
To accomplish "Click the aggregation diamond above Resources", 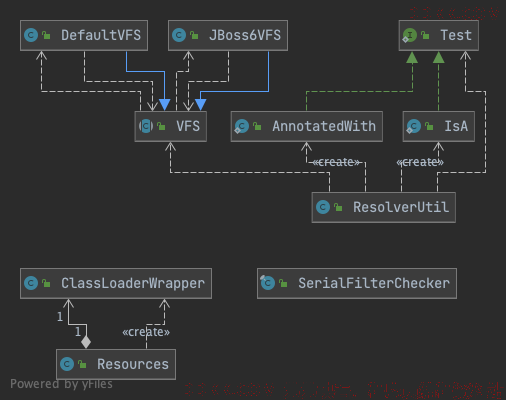I will coord(86,342).
